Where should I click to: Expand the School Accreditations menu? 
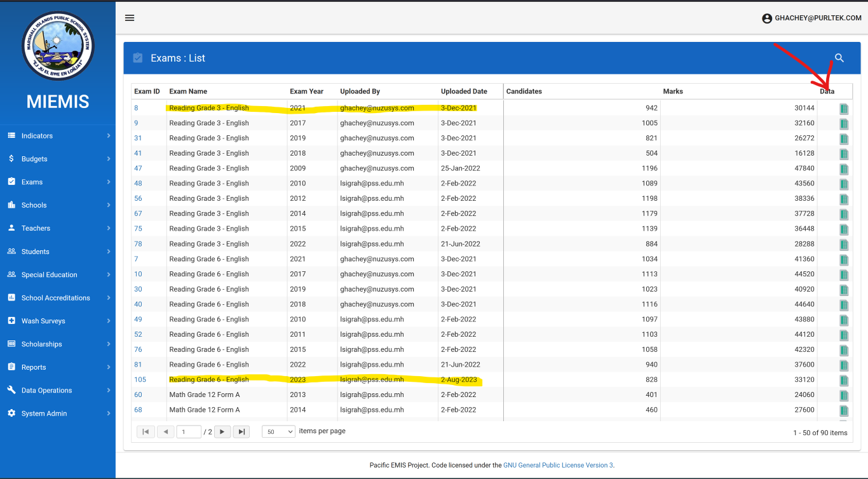coord(58,298)
